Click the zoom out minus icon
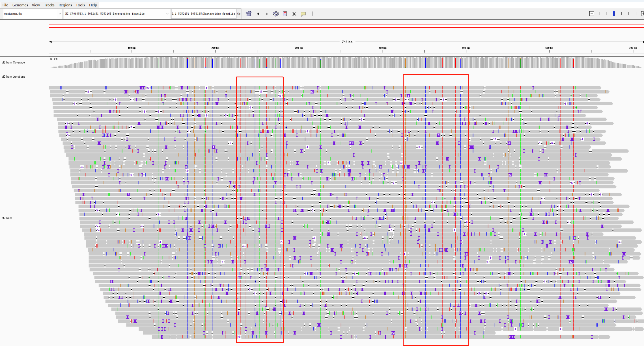This screenshot has width=644, height=346. point(592,13)
